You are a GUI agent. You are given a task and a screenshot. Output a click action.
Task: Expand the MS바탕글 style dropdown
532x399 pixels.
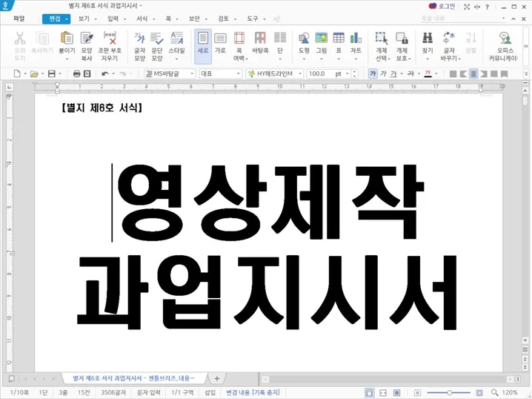(192, 74)
